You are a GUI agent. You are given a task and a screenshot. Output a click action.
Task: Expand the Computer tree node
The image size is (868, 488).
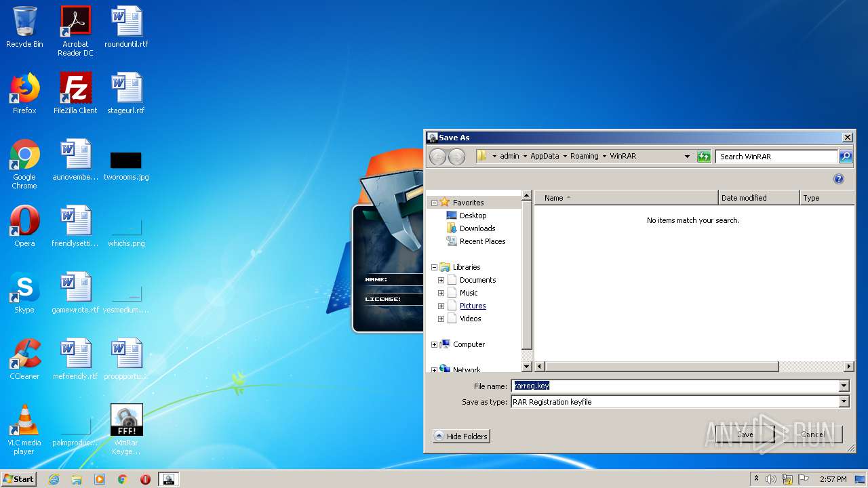tap(434, 344)
